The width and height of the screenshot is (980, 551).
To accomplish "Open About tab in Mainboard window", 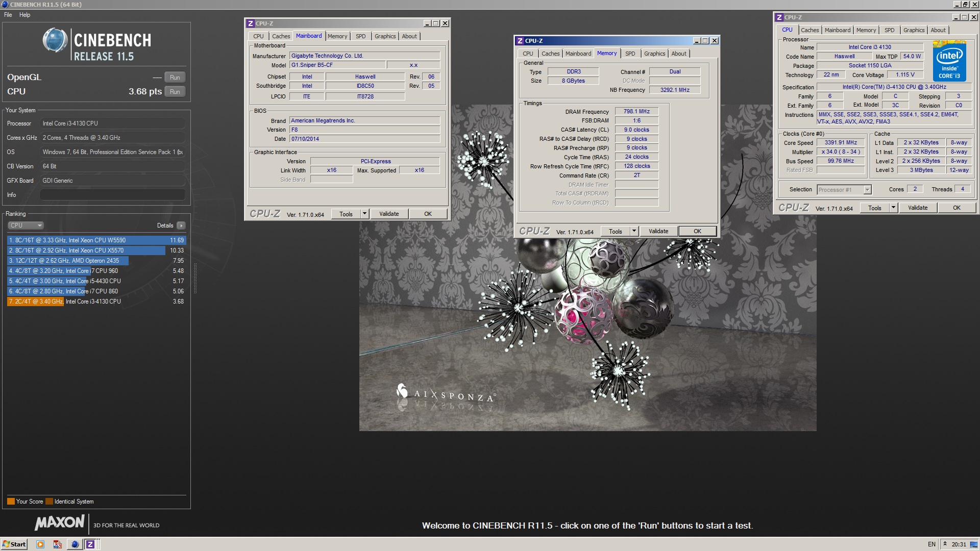I will pyautogui.click(x=409, y=36).
